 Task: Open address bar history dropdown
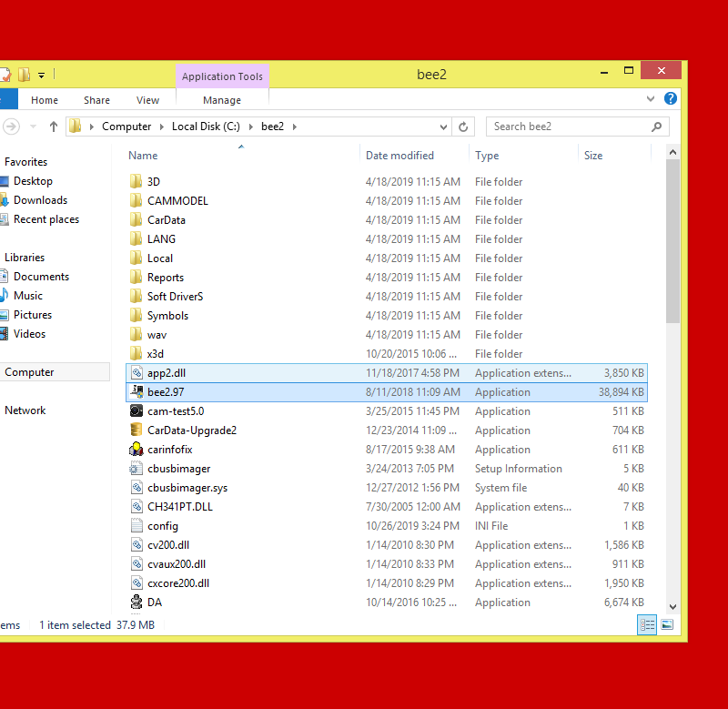(444, 127)
